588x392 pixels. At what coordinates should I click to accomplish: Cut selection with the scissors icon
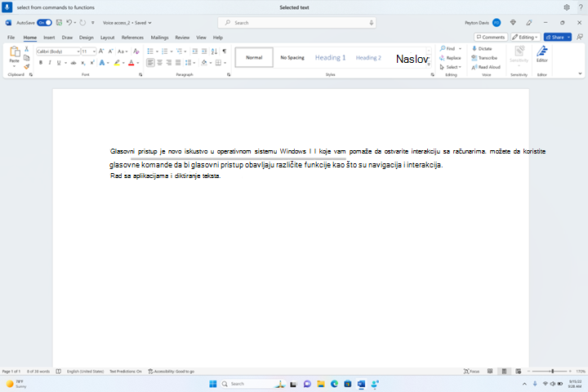click(27, 49)
